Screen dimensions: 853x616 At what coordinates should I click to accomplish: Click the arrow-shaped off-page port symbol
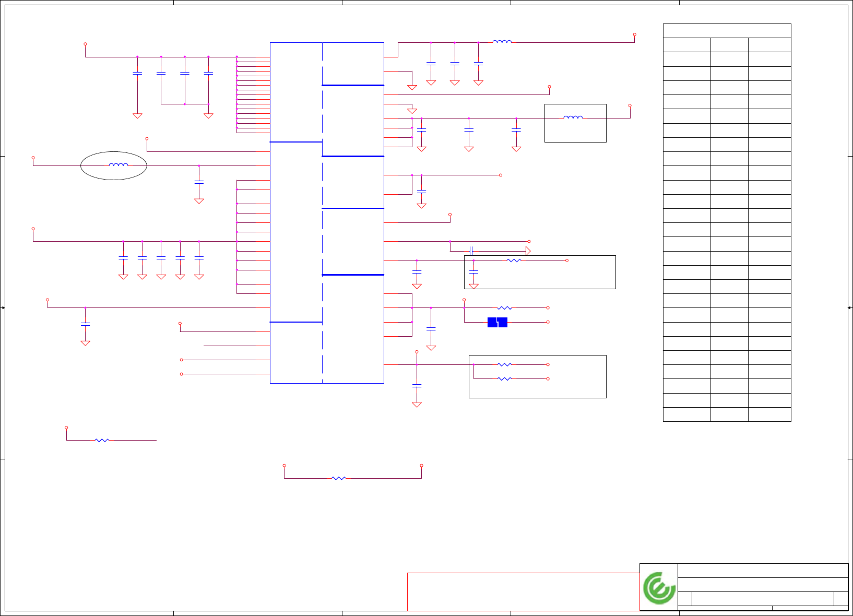(528, 251)
